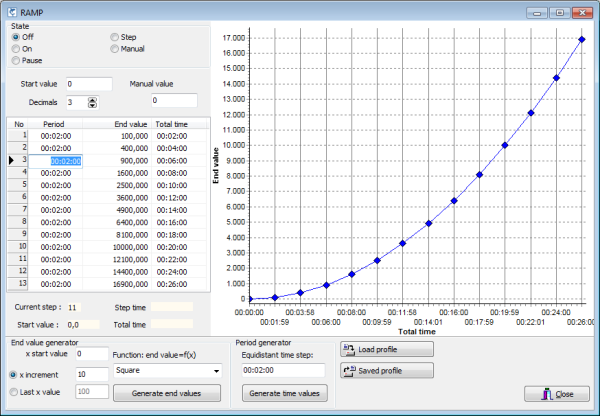
Task: Select the Off state radio button
Action: 15,37
